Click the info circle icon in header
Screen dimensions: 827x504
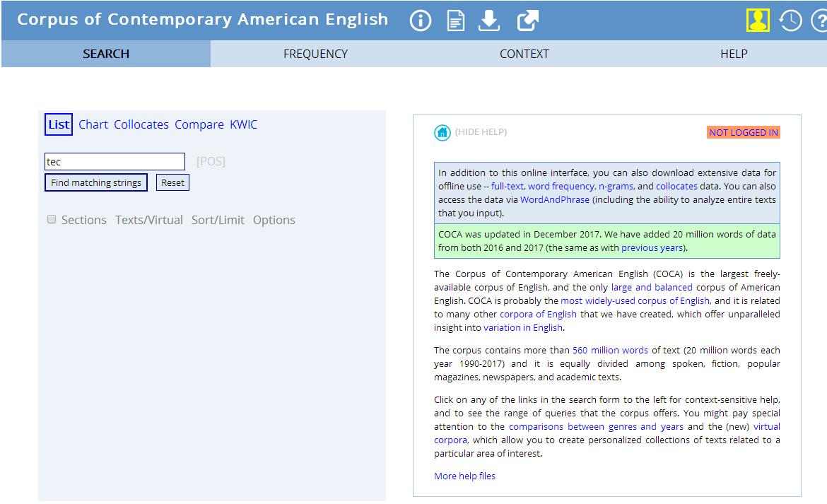(420, 21)
